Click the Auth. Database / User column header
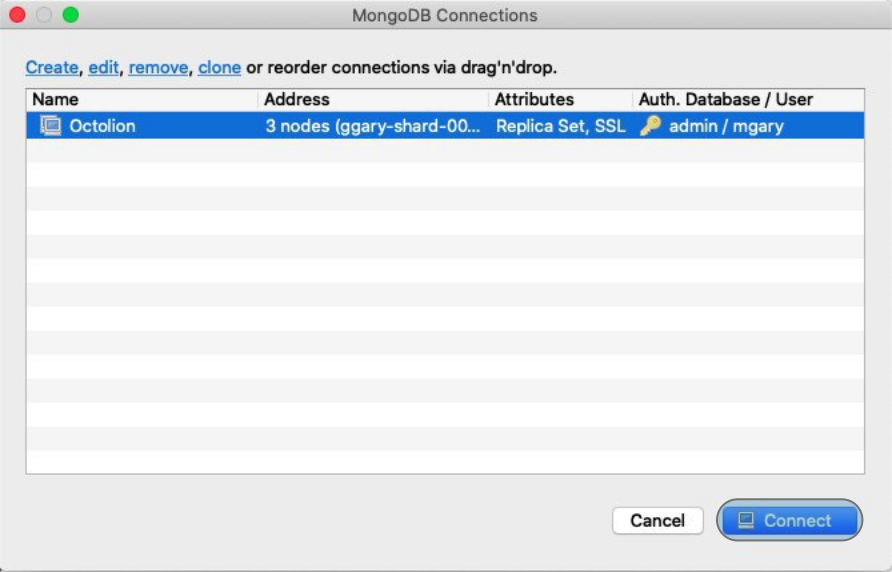This screenshot has width=892, height=572. coord(749,100)
